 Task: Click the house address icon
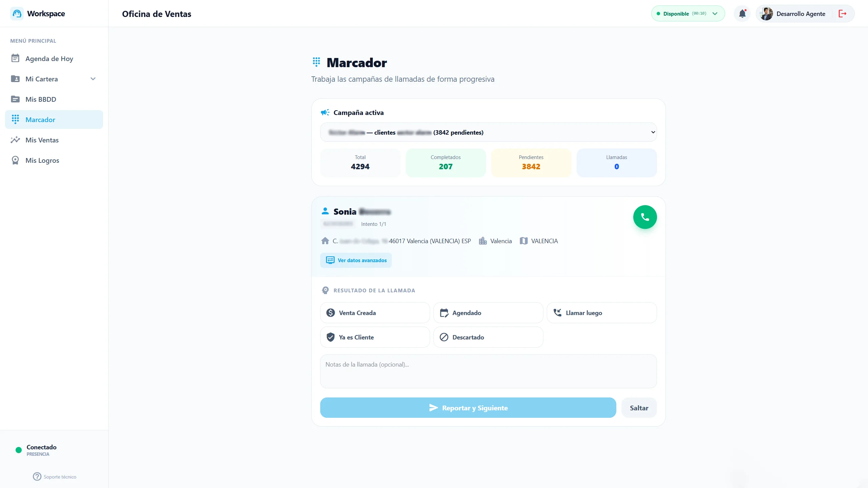(x=325, y=241)
